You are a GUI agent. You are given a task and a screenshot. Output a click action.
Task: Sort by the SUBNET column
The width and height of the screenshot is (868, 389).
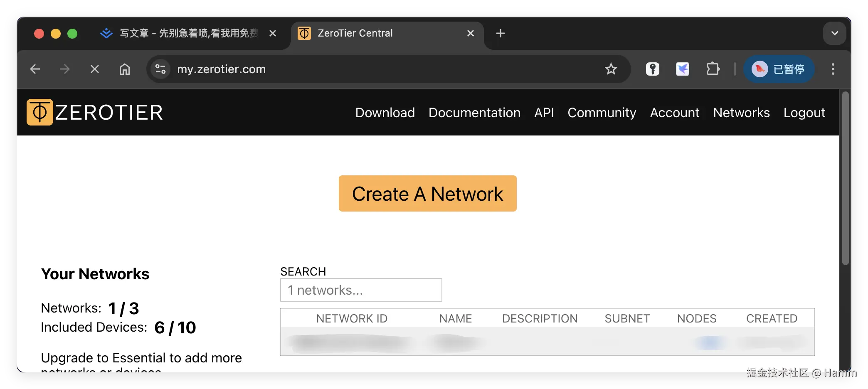(x=627, y=318)
